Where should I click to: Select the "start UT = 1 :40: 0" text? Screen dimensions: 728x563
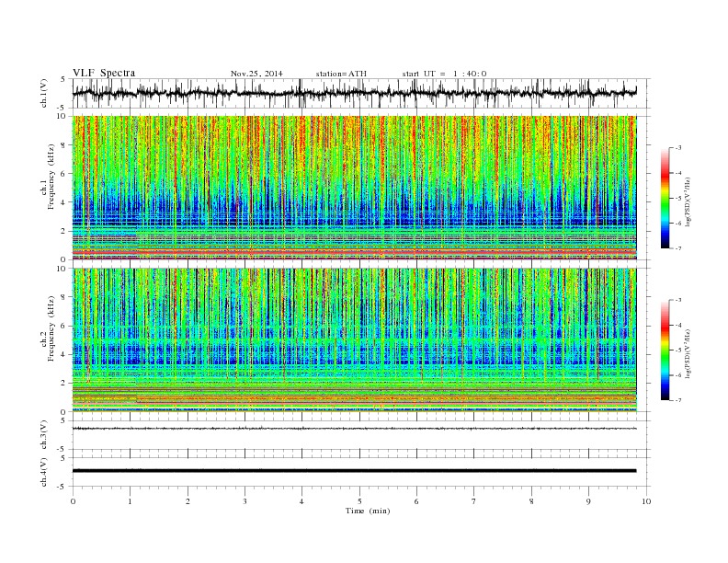(x=444, y=74)
